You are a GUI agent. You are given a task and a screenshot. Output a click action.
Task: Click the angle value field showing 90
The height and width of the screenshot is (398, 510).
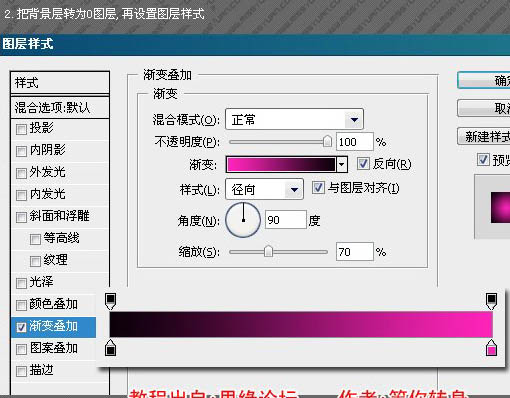click(x=286, y=220)
